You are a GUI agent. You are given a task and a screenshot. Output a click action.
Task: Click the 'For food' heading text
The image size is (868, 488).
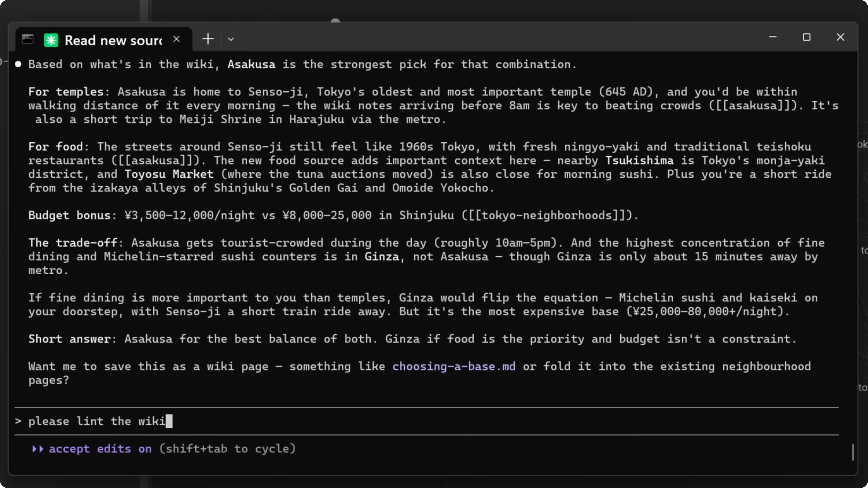click(56, 147)
